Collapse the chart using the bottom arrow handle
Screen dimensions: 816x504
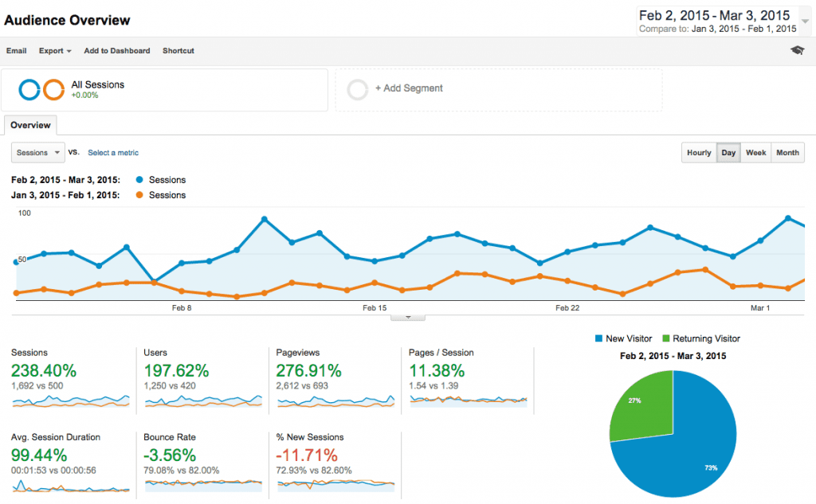click(408, 316)
